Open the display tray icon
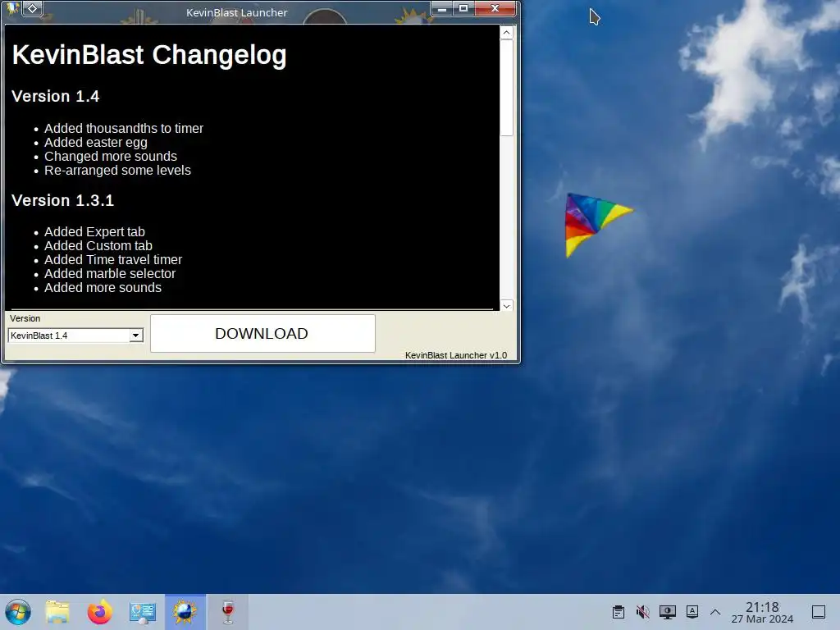 [x=668, y=612]
